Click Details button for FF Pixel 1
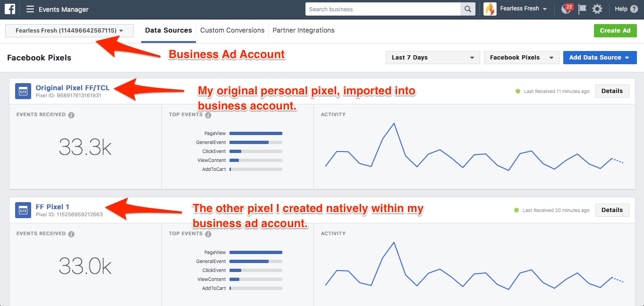Screen dimensions: 644x306 coord(612,210)
